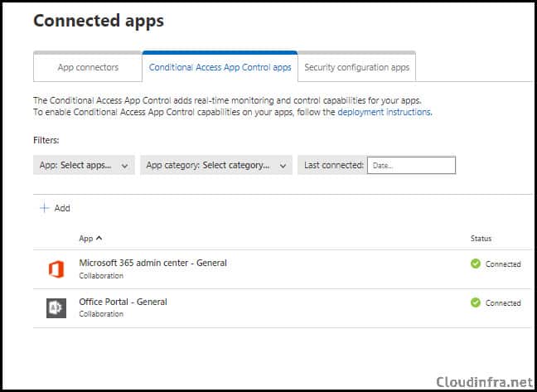This screenshot has height=392, width=537.
Task: Click the Last connected filter label
Action: point(334,166)
